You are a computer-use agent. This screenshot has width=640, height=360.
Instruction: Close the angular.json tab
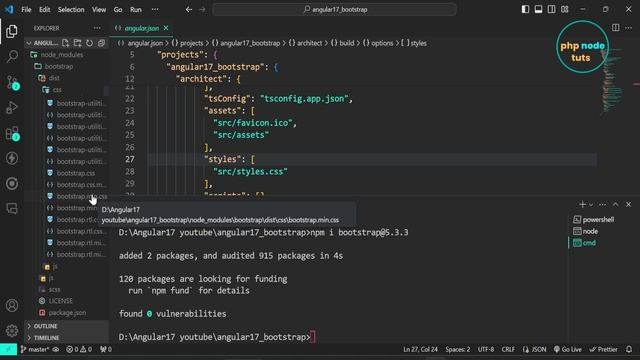coord(166,28)
